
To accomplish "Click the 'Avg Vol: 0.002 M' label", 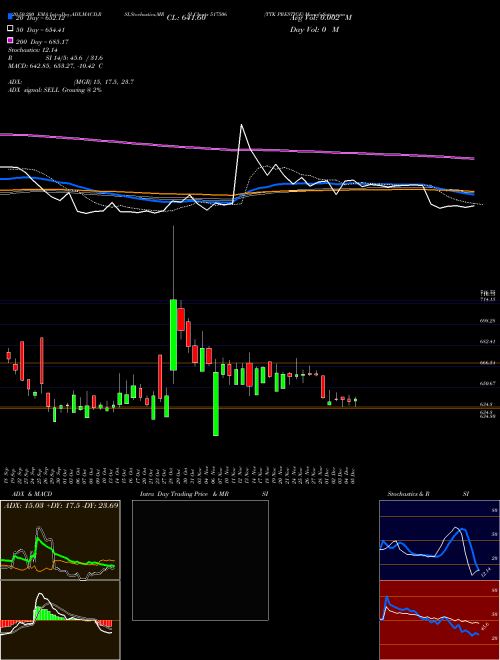I will coord(321,18).
